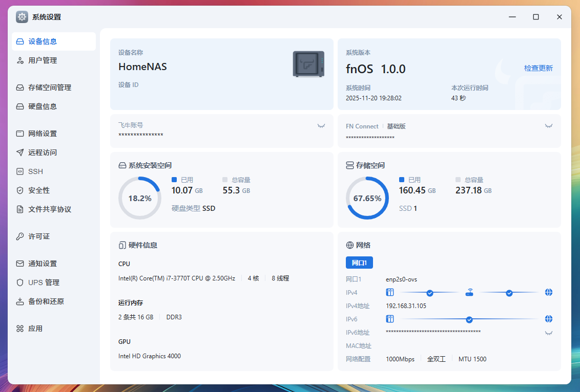Go to 存储空间管理 section
The width and height of the screenshot is (580, 392).
click(49, 88)
